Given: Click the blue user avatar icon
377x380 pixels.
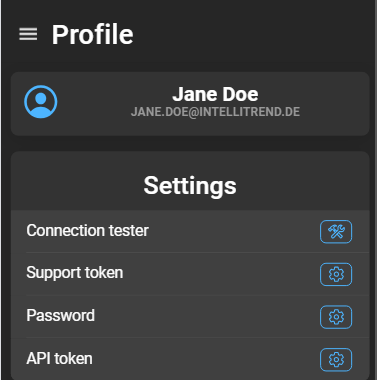Looking at the screenshot, I should point(41,102).
